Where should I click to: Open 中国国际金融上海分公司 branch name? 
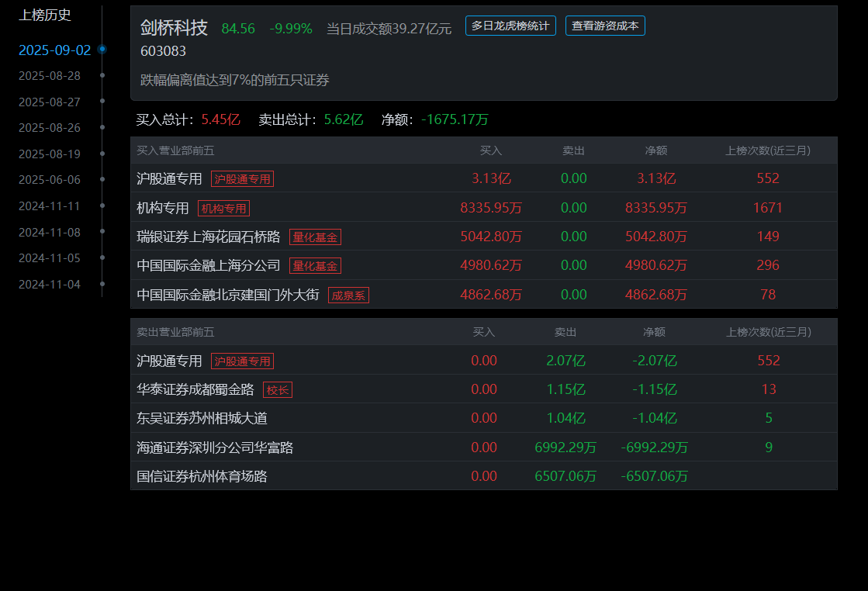tap(208, 265)
